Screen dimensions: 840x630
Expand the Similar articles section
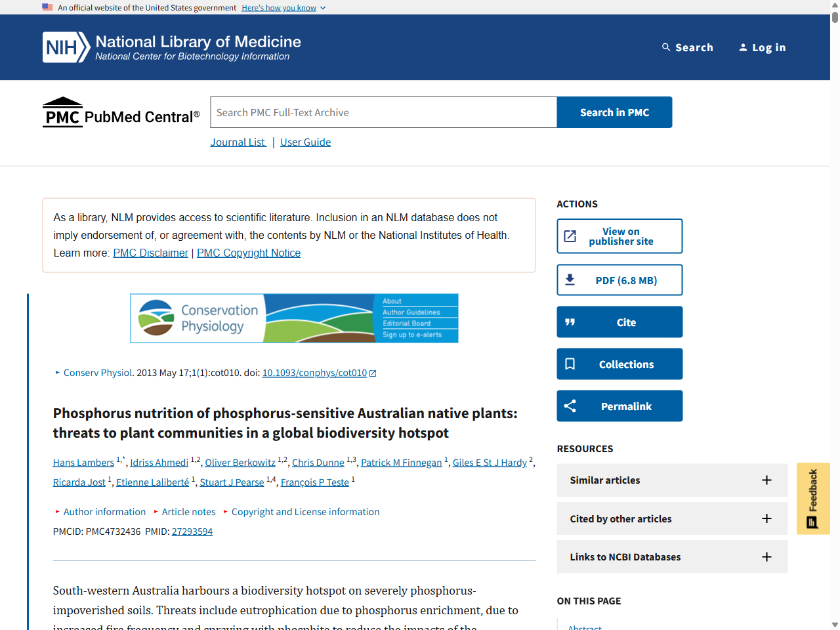coord(766,480)
